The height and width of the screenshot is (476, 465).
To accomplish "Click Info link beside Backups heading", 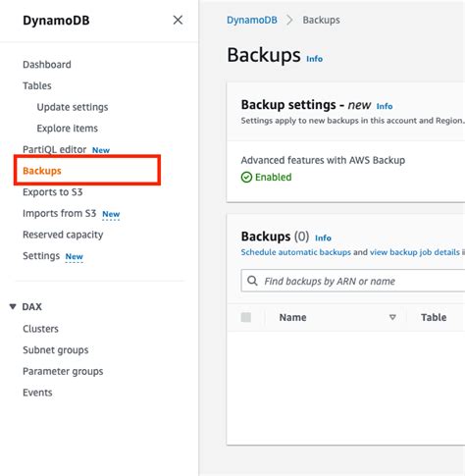I will click(x=314, y=59).
